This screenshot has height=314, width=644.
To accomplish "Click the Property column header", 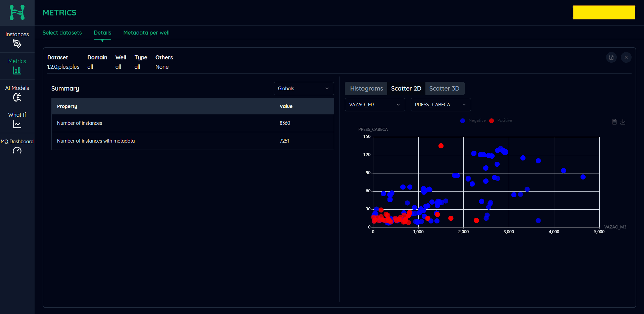I will click(x=67, y=106).
